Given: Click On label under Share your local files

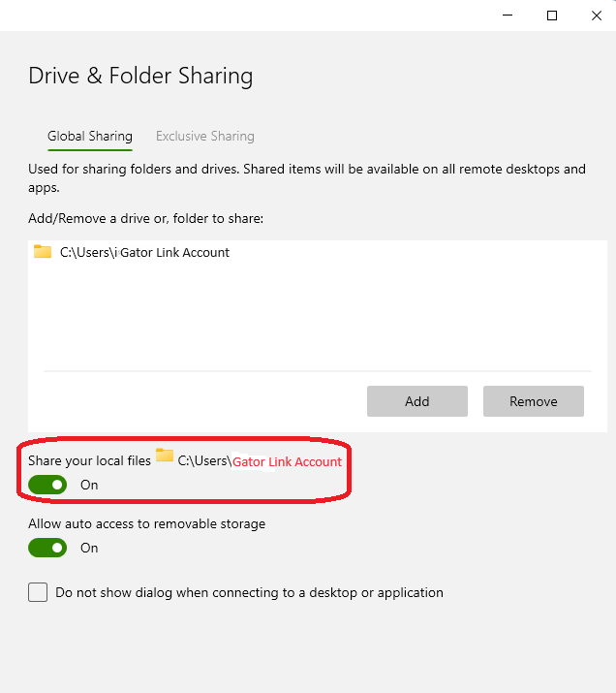Looking at the screenshot, I should pyautogui.click(x=89, y=485).
